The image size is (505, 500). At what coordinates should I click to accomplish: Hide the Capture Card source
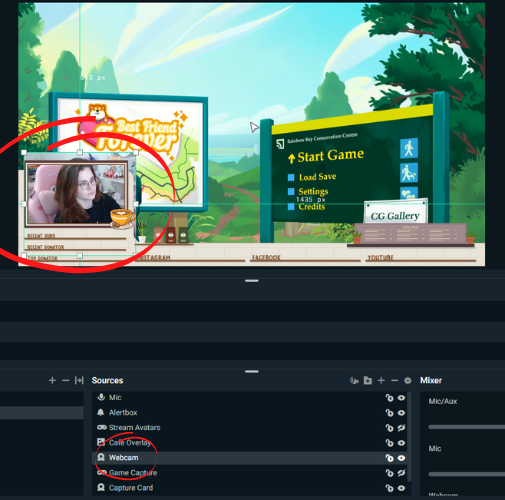[x=401, y=488]
